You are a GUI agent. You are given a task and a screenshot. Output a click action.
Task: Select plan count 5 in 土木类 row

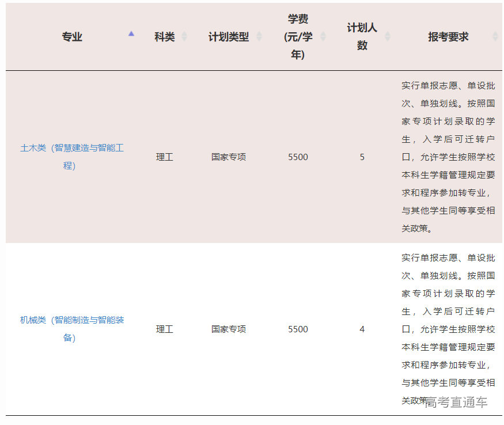point(362,157)
